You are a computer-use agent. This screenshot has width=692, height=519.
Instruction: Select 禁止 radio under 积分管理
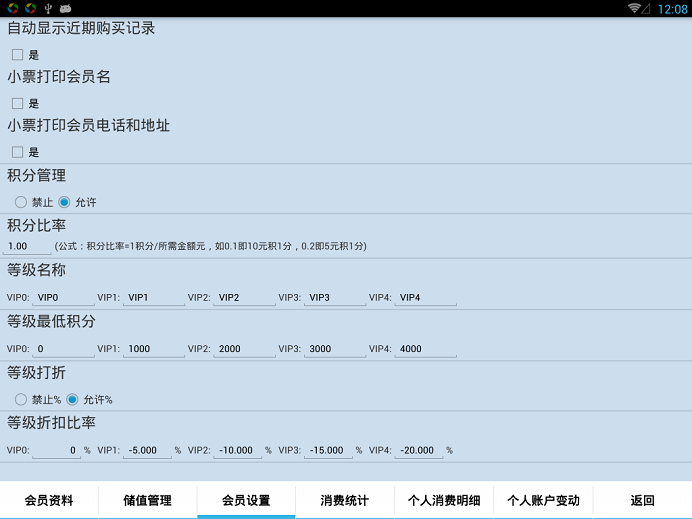point(21,202)
